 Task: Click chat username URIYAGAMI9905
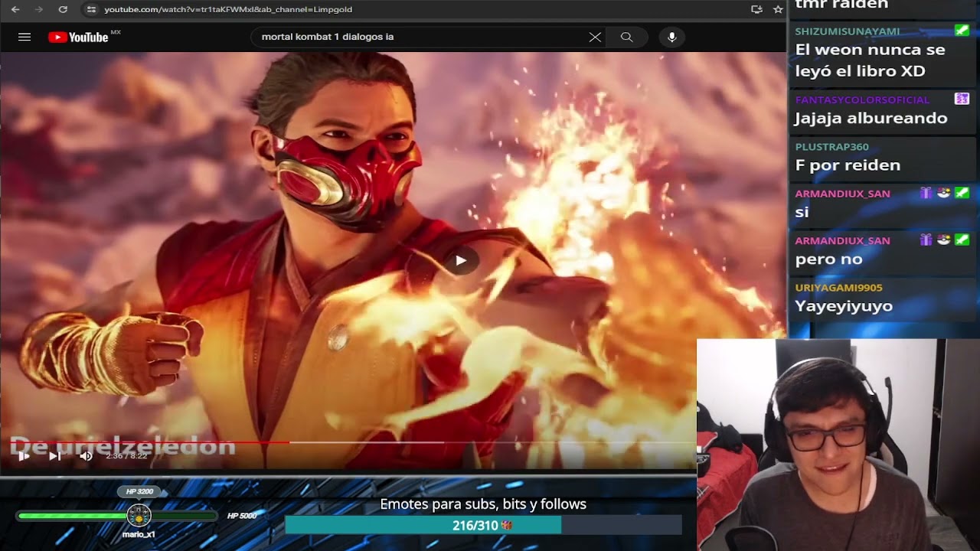point(838,288)
